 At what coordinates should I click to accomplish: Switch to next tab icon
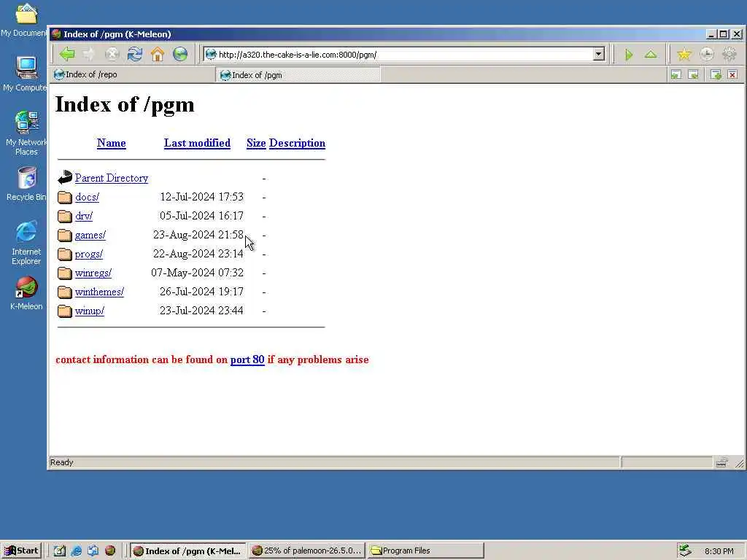[x=694, y=75]
